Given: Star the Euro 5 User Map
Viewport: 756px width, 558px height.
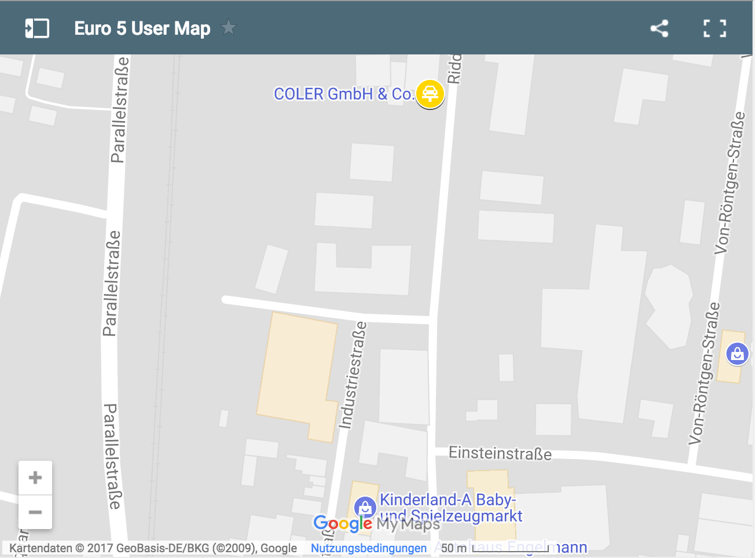Looking at the screenshot, I should tap(229, 27).
